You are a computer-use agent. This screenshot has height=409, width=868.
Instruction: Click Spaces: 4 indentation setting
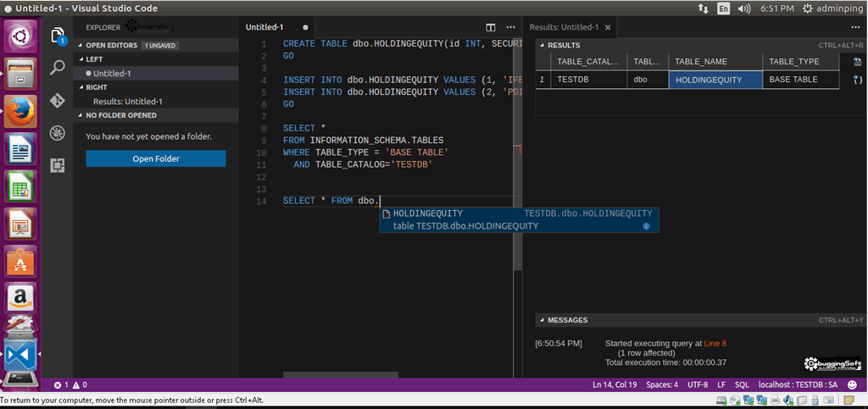coord(663,384)
